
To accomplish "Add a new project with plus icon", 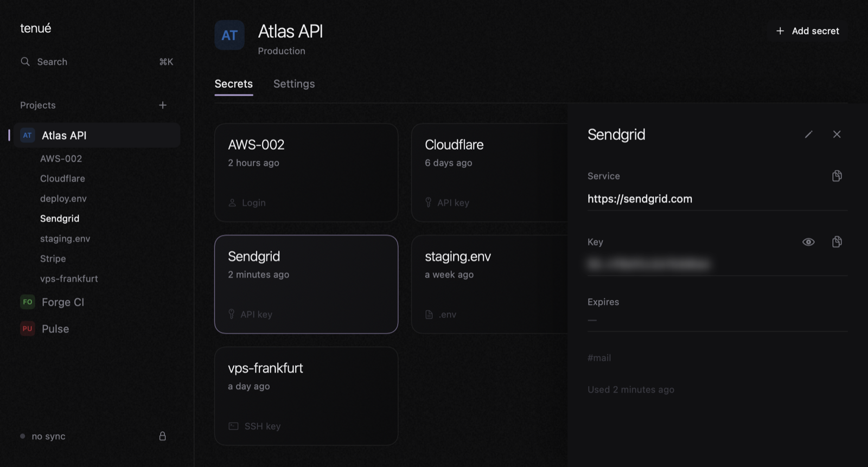I will (x=163, y=105).
